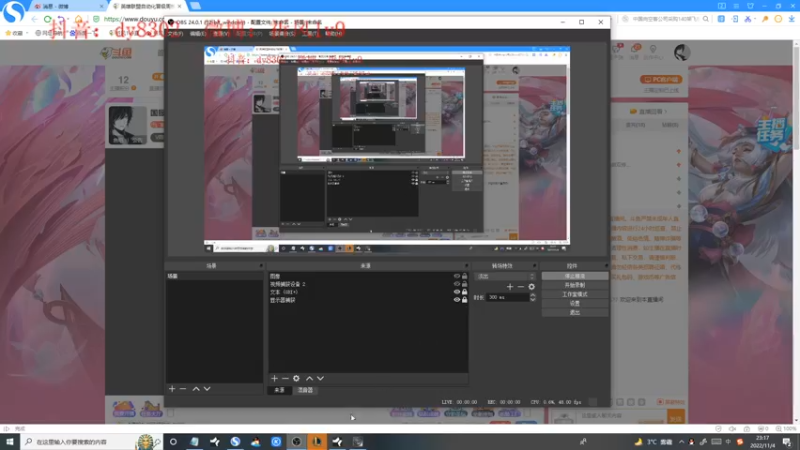Toggle visibility of the 图像 source
The height and width of the screenshot is (450, 800).
click(x=457, y=276)
